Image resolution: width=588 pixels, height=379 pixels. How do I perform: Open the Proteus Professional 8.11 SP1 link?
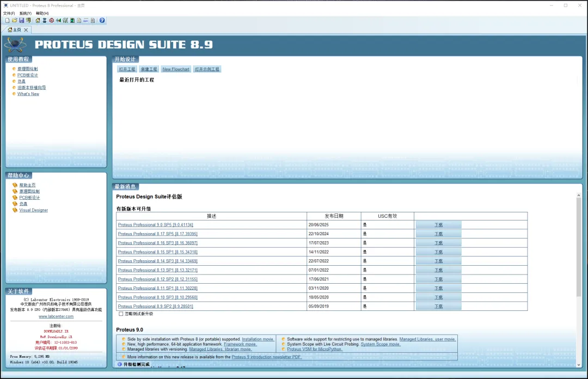click(x=157, y=288)
